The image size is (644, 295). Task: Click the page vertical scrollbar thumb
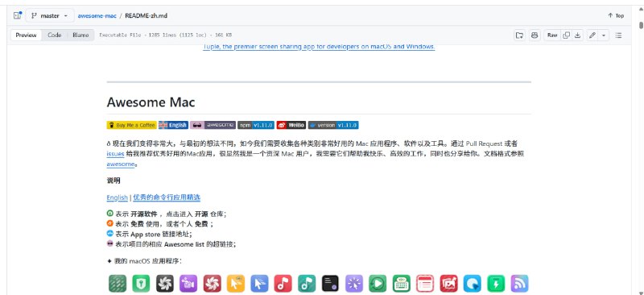coord(641,26)
